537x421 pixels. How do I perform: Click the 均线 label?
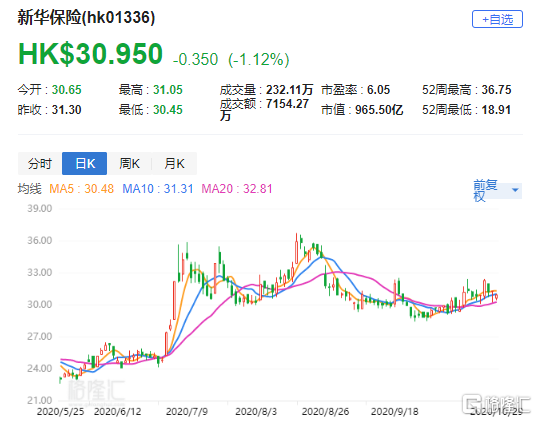click(x=30, y=189)
